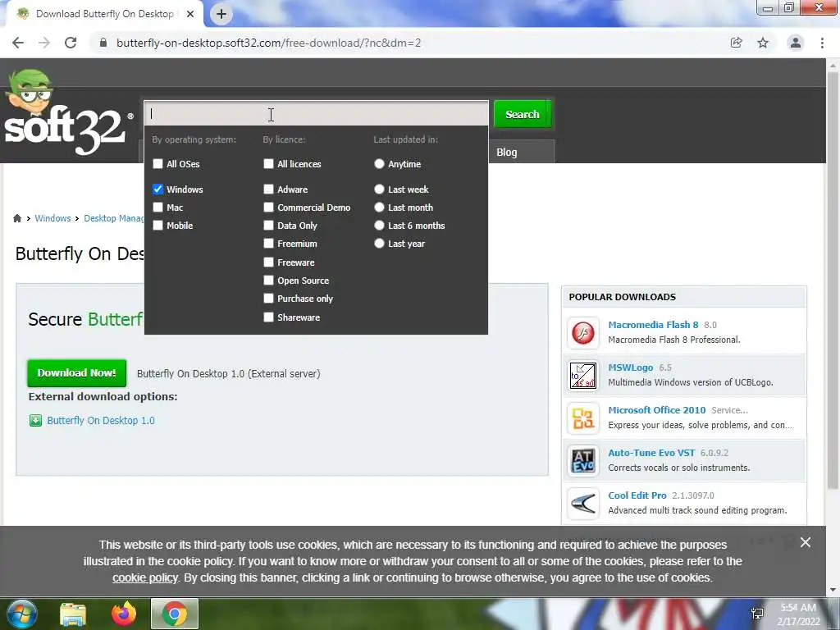
Task: Open the Auto-Tune Evo VST link
Action: pyautogui.click(x=651, y=453)
